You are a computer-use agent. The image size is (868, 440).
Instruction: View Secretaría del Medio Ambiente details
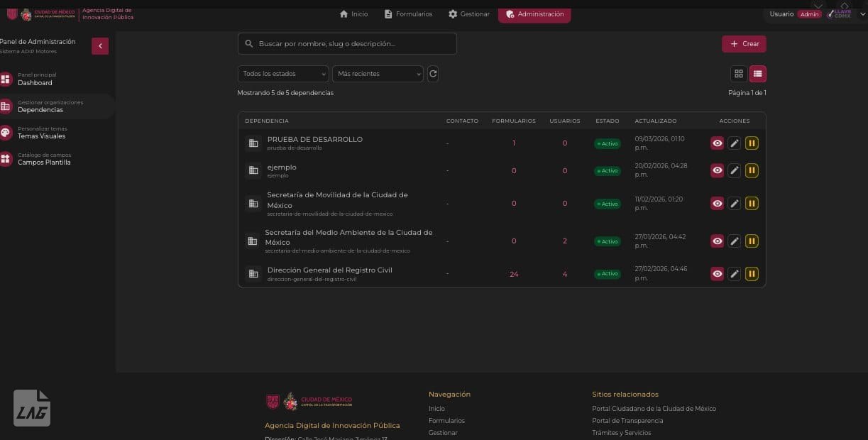click(718, 241)
